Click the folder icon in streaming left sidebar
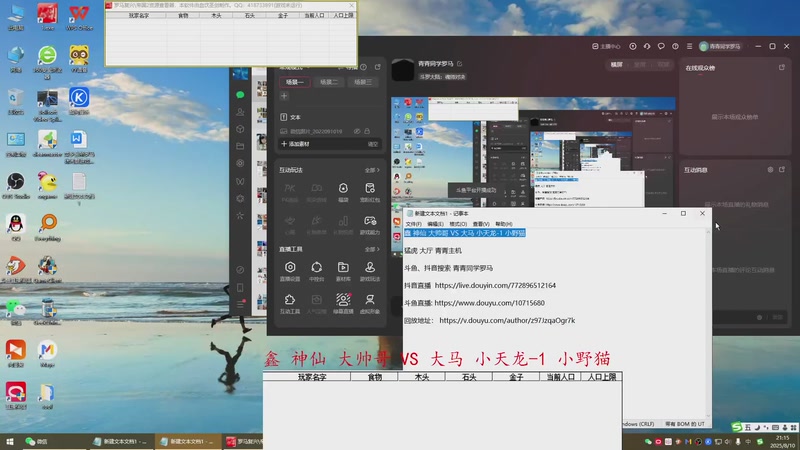 coord(240,146)
